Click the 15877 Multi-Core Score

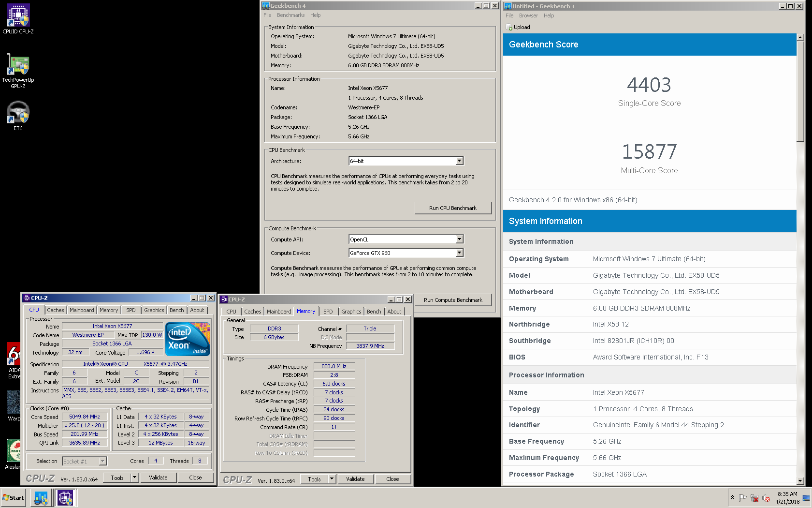649,152
